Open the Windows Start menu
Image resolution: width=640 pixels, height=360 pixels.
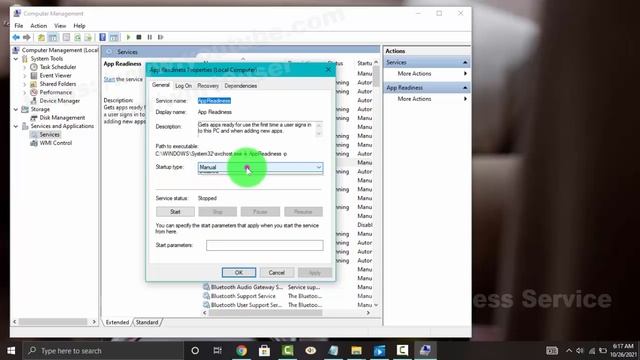[11, 351]
